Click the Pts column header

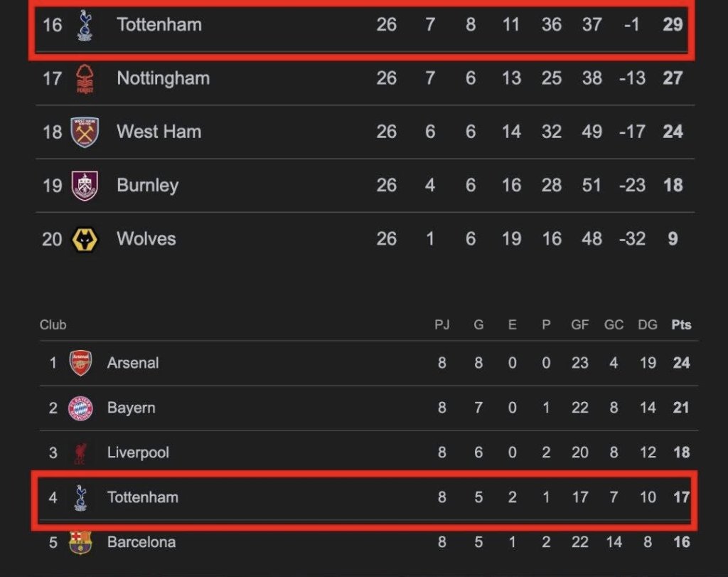681,325
